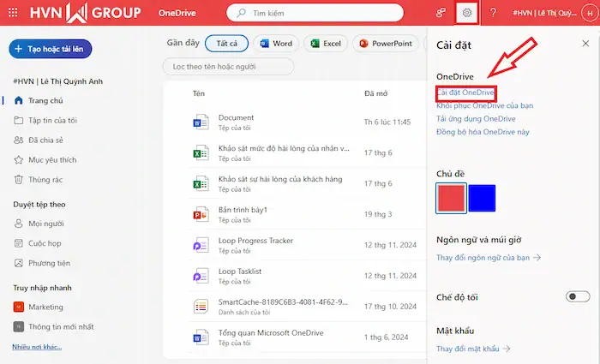Open Mục yêu thích in the sidebar
Image resolution: width=600 pixels, height=364 pixels.
pos(51,159)
